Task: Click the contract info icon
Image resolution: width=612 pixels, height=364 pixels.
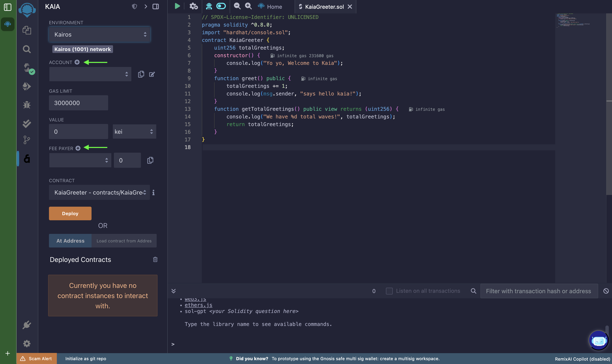Action: tap(153, 193)
